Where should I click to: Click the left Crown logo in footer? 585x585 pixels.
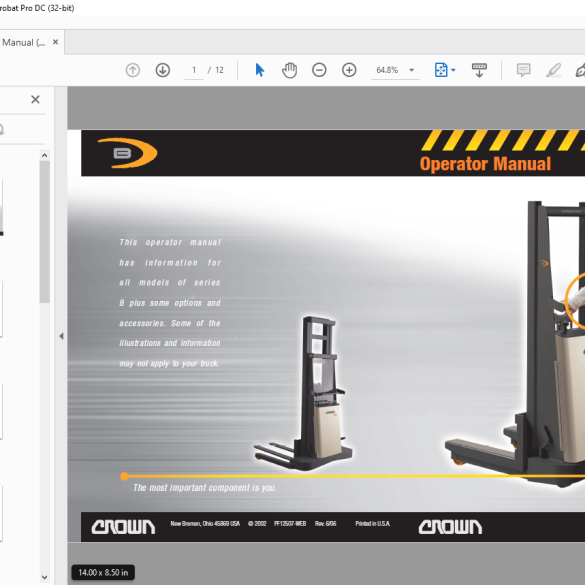pyautogui.click(x=123, y=527)
